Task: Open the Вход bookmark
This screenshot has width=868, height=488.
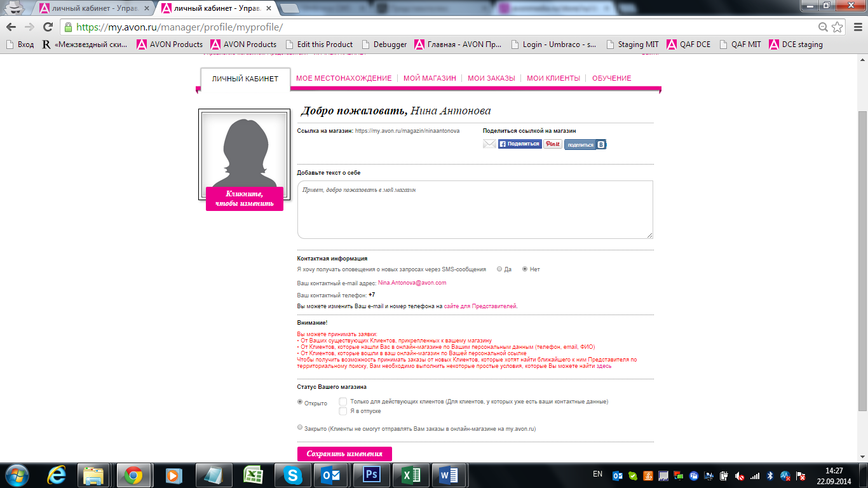Action: pyautogui.click(x=20, y=44)
